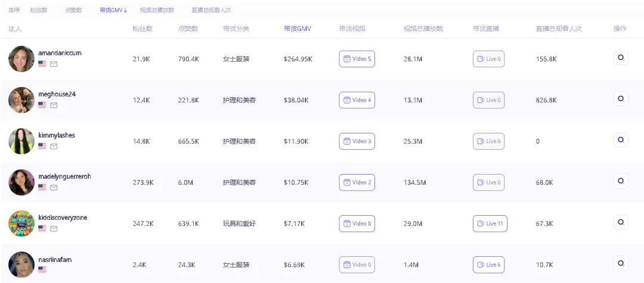Click 操作 column header
This screenshot has height=283, width=644.
(620, 29)
